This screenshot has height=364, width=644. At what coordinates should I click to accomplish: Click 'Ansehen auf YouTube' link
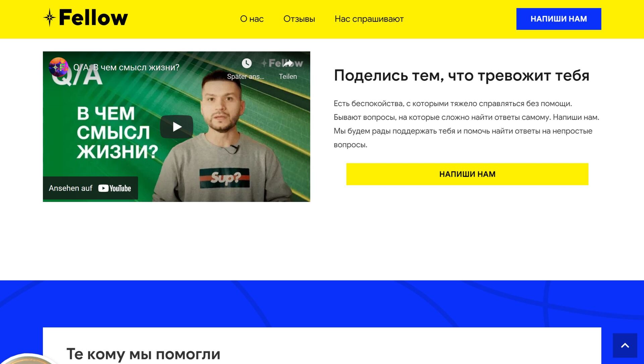point(90,188)
